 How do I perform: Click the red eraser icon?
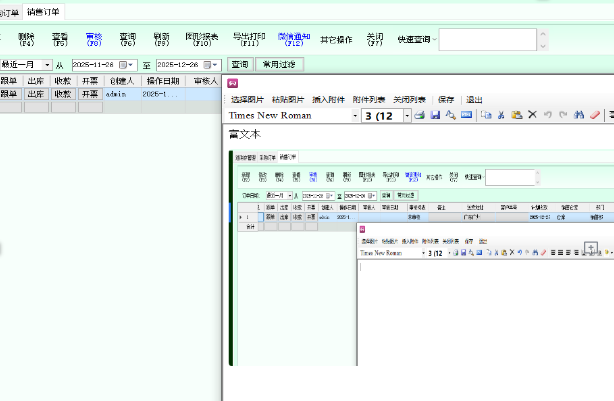595,115
